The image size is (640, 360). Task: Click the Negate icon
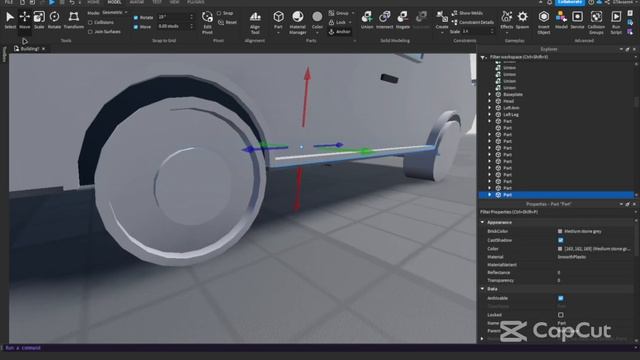pos(402,20)
